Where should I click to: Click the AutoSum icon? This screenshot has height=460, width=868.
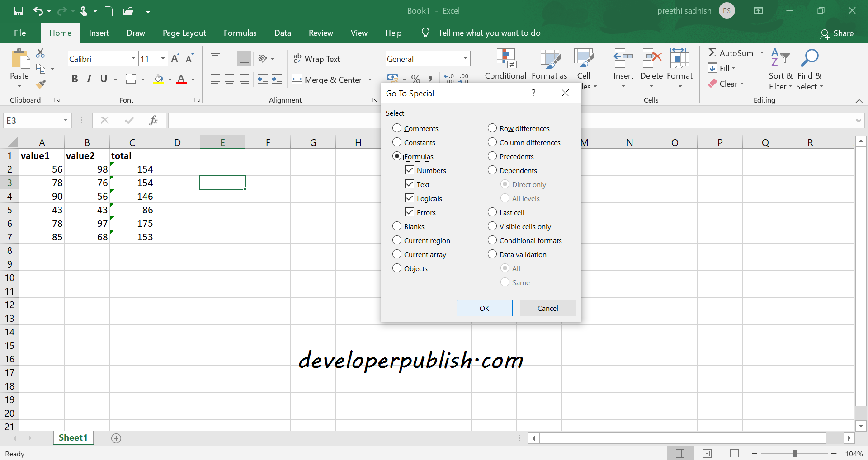tap(712, 52)
